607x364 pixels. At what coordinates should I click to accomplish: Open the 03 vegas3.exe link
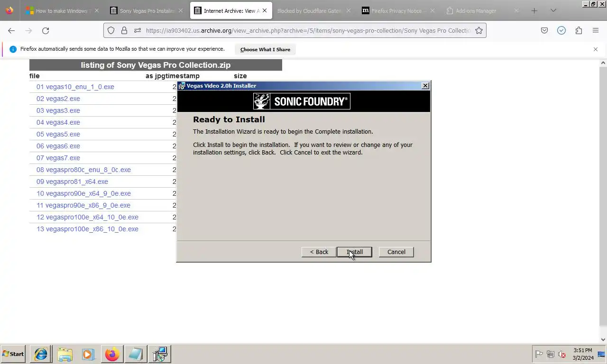pos(58,110)
